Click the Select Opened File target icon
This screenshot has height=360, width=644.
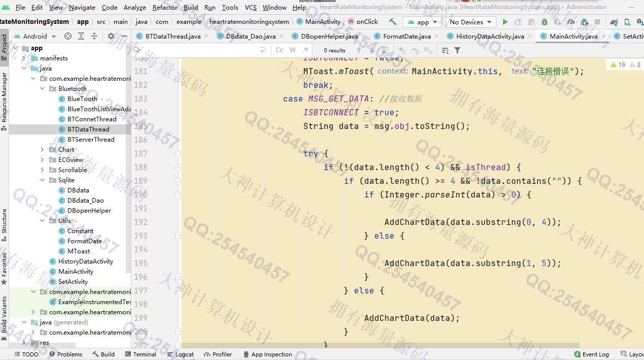(68, 36)
